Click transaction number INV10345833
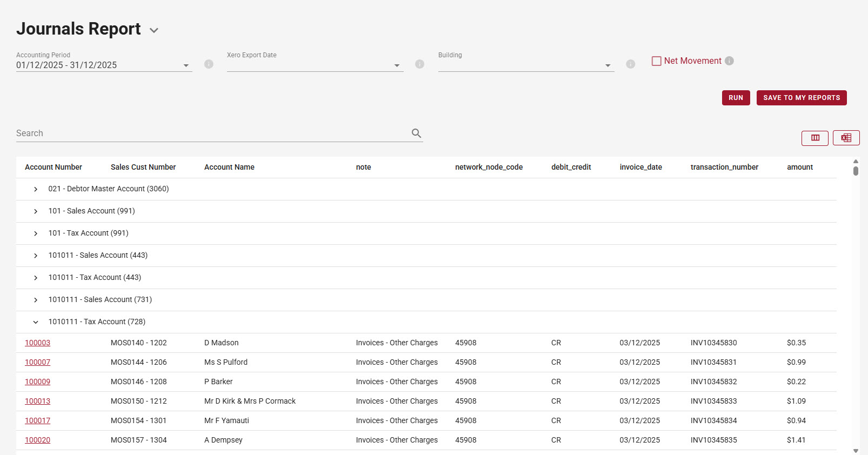 click(x=713, y=401)
